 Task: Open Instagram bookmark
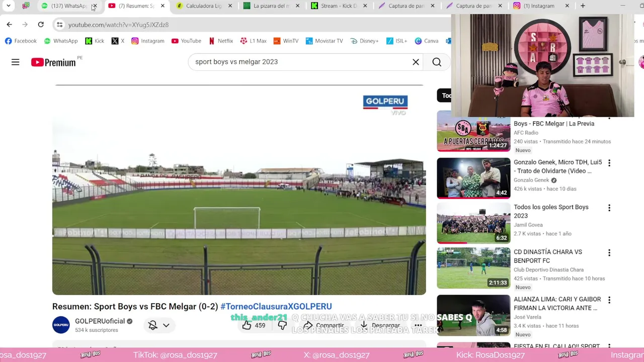click(x=148, y=41)
